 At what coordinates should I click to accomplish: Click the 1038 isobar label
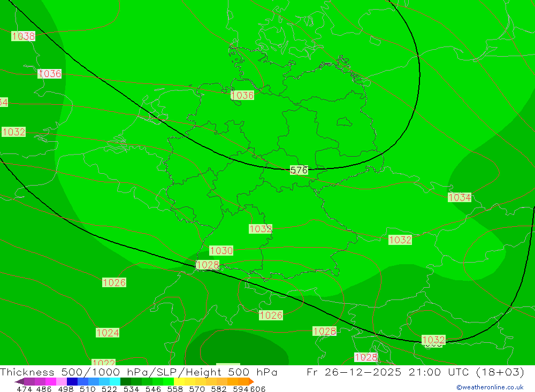[23, 36]
